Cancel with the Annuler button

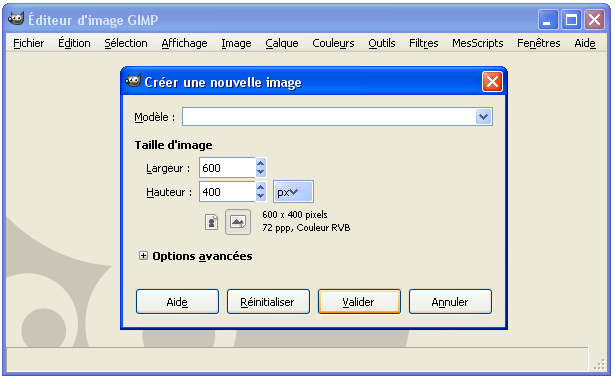click(x=450, y=302)
